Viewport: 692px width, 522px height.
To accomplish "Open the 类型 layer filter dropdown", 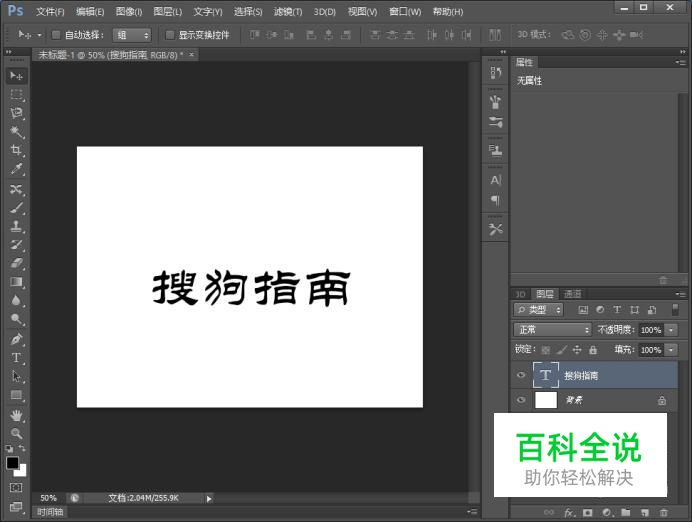I will (x=538, y=310).
